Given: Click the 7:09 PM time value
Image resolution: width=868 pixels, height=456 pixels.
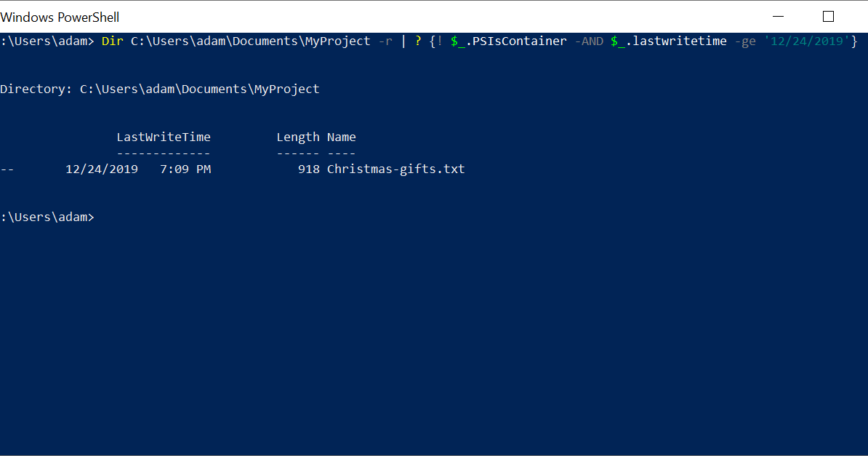Looking at the screenshot, I should pyautogui.click(x=185, y=169).
